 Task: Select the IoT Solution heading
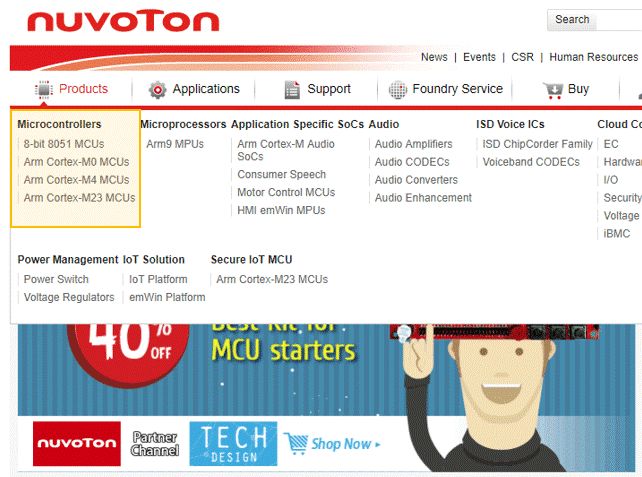click(x=154, y=260)
